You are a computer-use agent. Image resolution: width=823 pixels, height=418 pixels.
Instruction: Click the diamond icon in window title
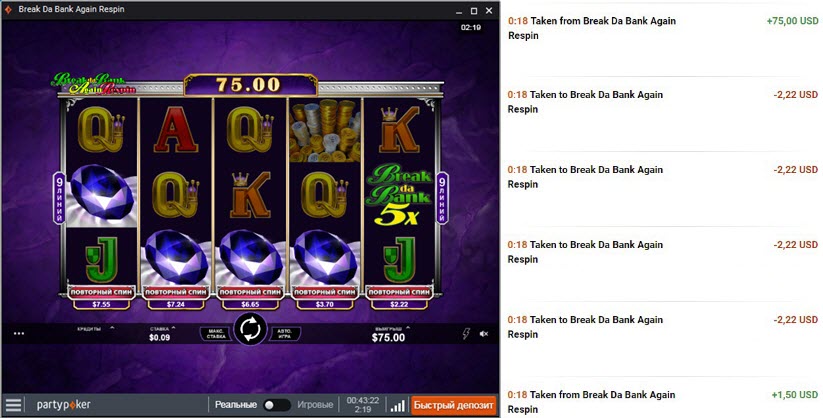[8, 9]
